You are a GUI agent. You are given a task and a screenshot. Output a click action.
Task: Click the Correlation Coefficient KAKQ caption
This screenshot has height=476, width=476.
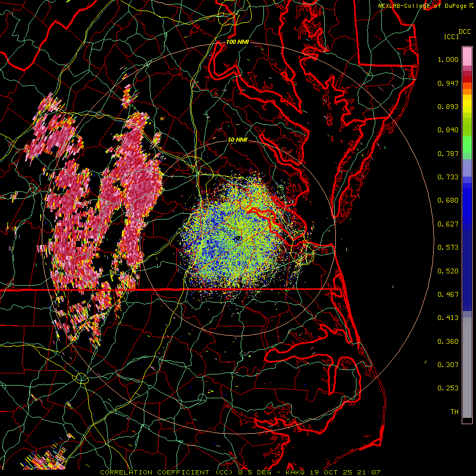240,472
